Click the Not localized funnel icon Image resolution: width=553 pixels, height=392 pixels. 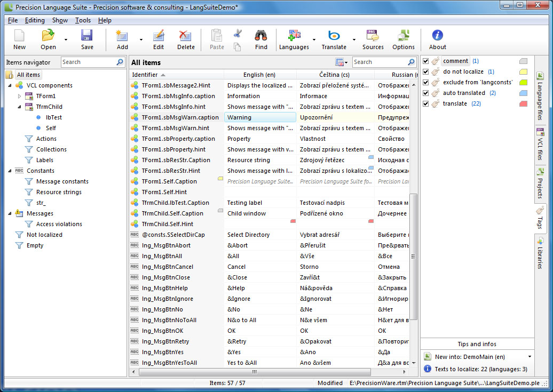[x=19, y=235]
